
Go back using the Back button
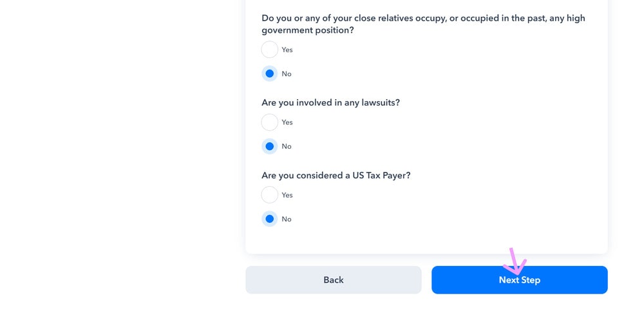click(x=333, y=280)
